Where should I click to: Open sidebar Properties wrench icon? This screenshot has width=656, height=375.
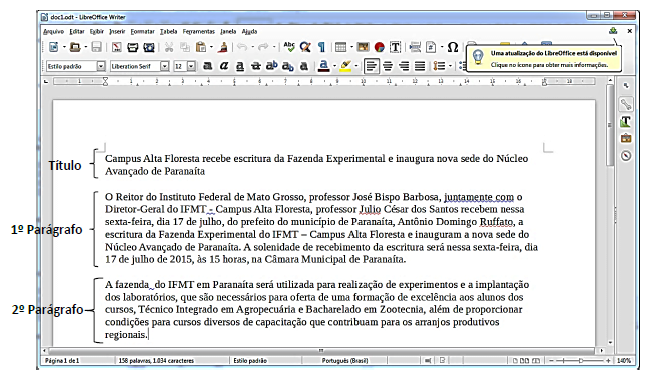(x=626, y=104)
